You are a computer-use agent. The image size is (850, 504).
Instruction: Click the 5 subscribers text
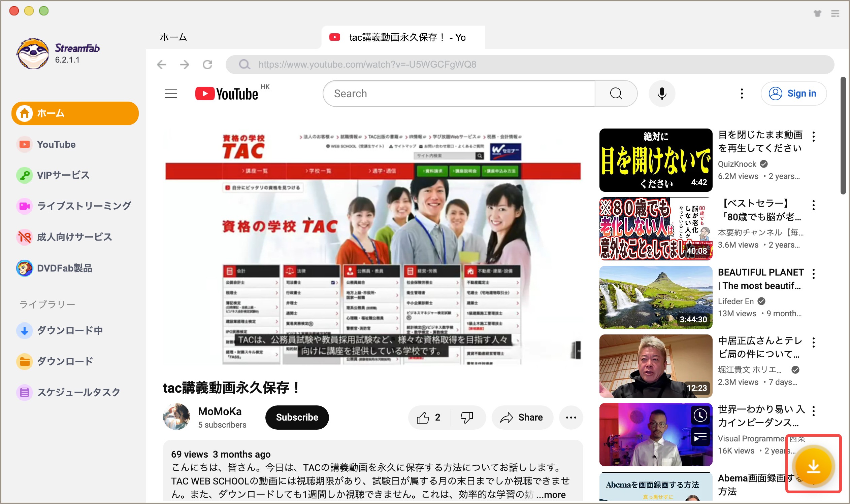point(222,425)
